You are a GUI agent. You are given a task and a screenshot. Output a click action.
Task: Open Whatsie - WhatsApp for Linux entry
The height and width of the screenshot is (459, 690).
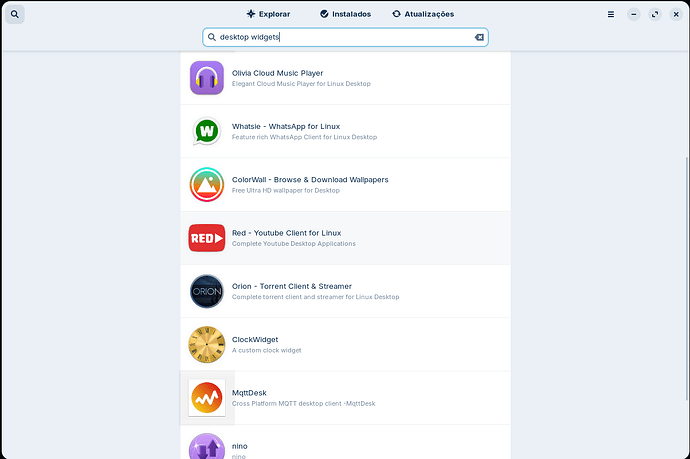[x=286, y=126]
